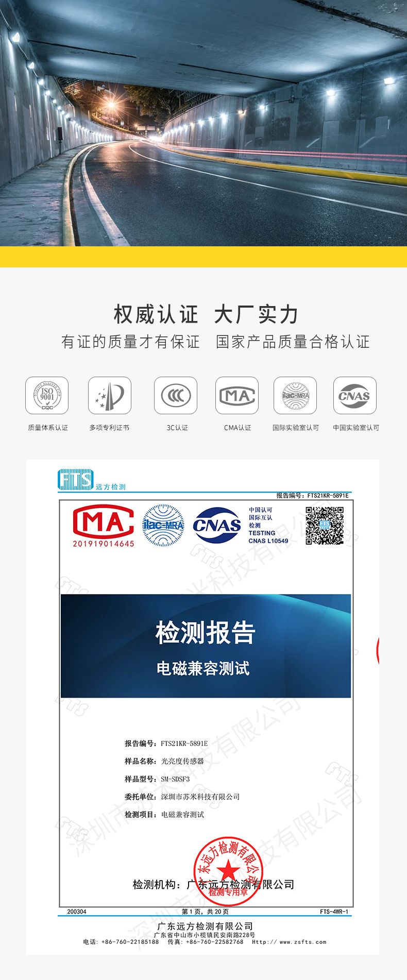Open the gray CMA certification icon
Screen dimensions: 407x980
tap(237, 396)
